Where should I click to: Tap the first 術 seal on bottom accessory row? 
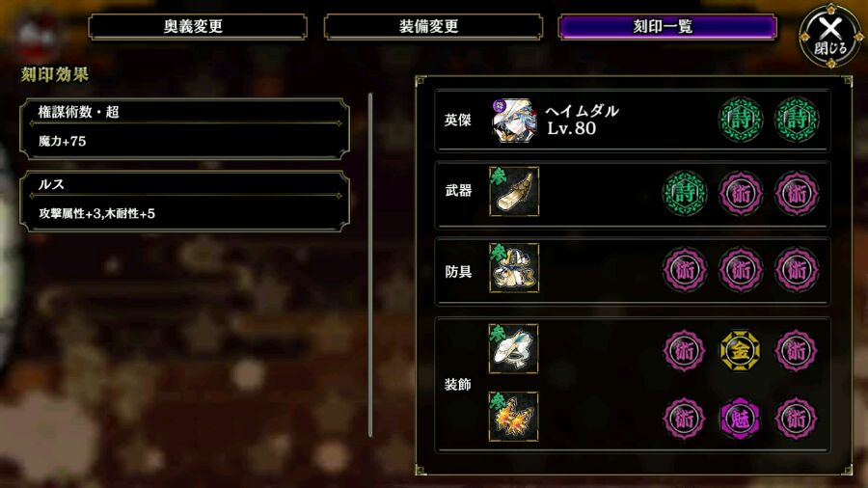685,419
